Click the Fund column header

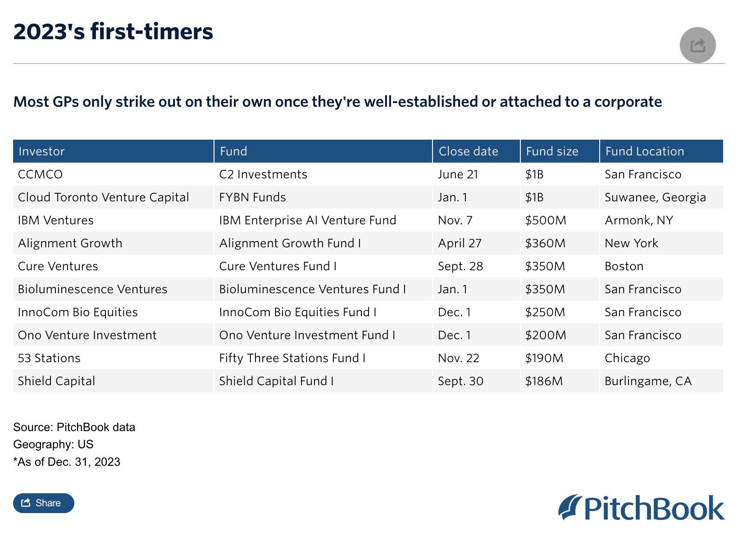[x=233, y=151]
